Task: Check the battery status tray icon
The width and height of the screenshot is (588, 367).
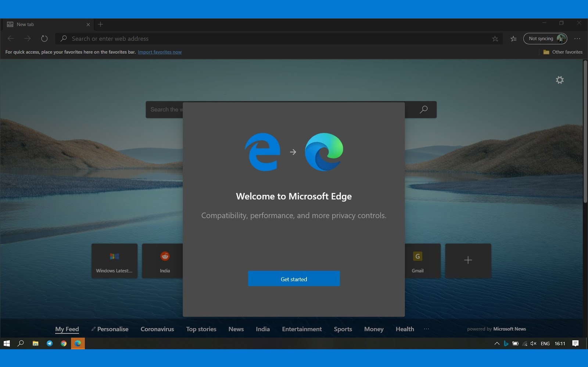Action: (x=516, y=343)
